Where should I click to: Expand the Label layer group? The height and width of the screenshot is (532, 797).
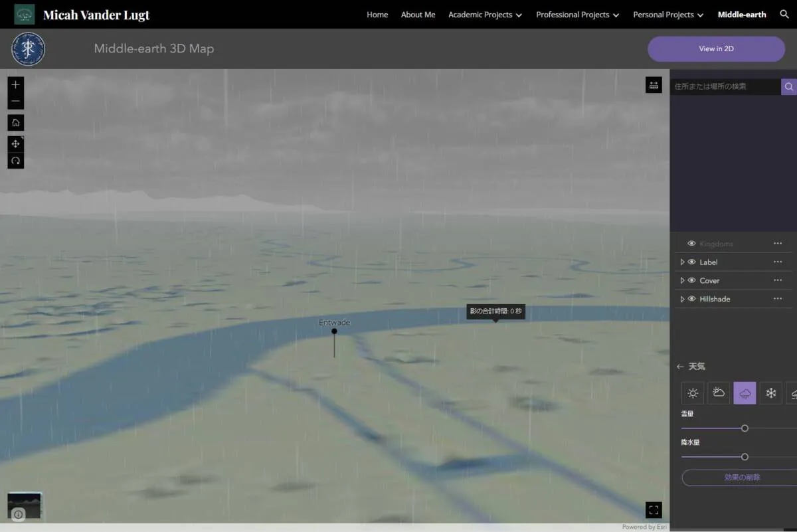point(682,262)
